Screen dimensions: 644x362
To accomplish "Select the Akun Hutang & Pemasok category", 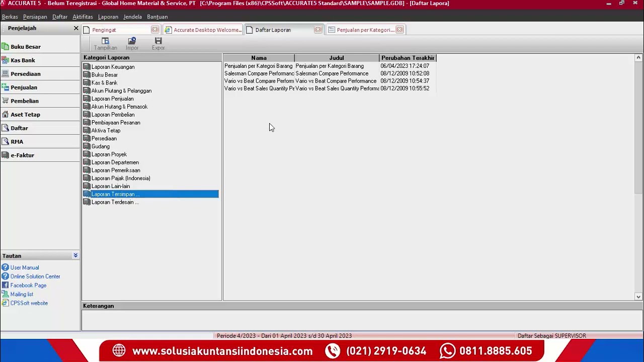I will pos(119,107).
